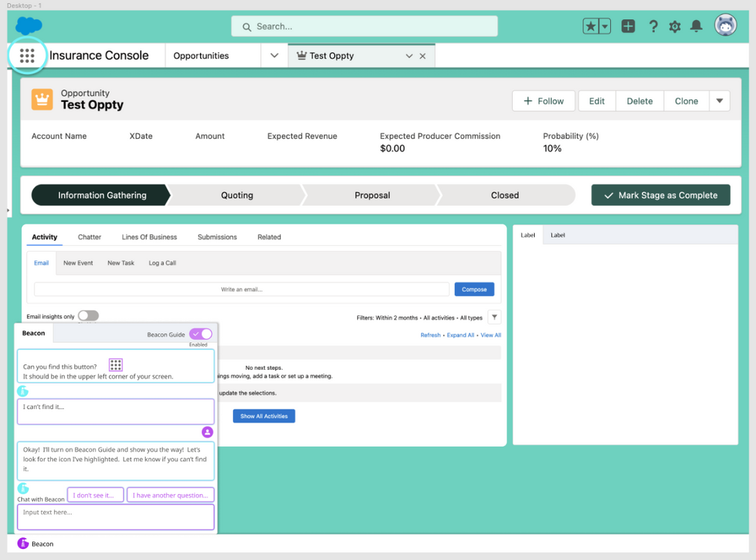Click Show All Activities button
Screen dimensions: 756x560
(264, 416)
